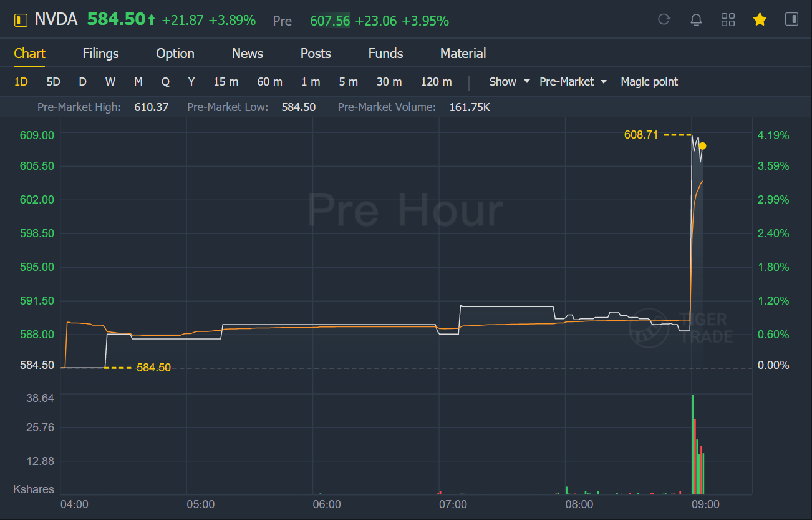Open the Option tab
The height and width of the screenshot is (520, 812).
[175, 54]
